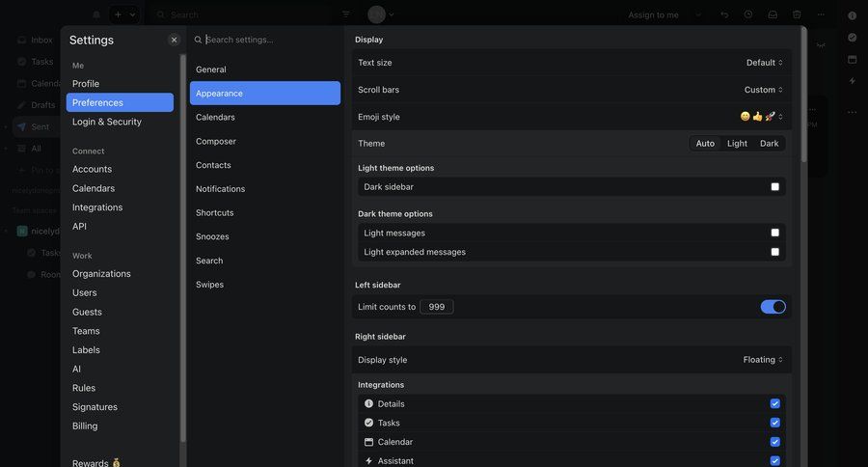Image resolution: width=868 pixels, height=467 pixels.
Task: Open the Text size Default dropdown
Action: (x=765, y=63)
